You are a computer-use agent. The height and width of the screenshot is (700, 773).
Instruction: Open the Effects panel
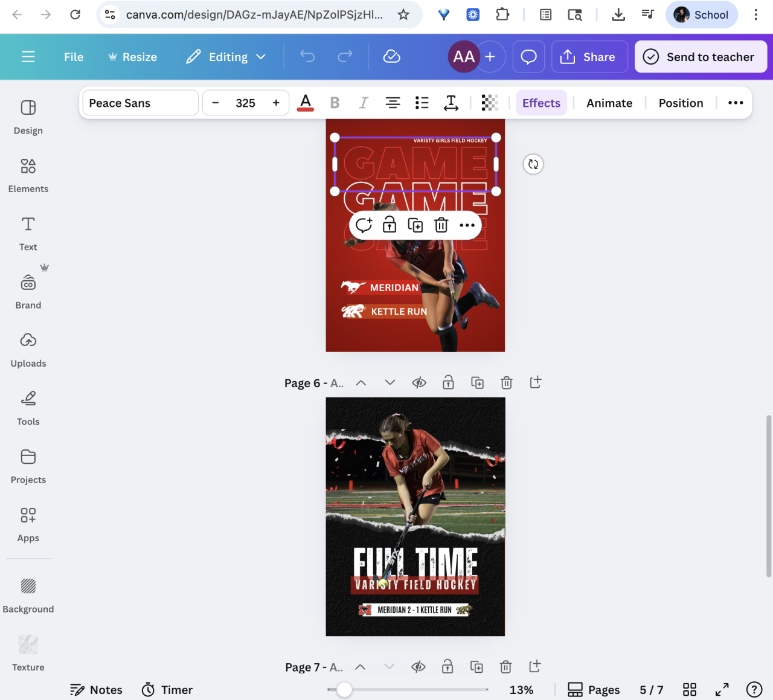pyautogui.click(x=541, y=103)
